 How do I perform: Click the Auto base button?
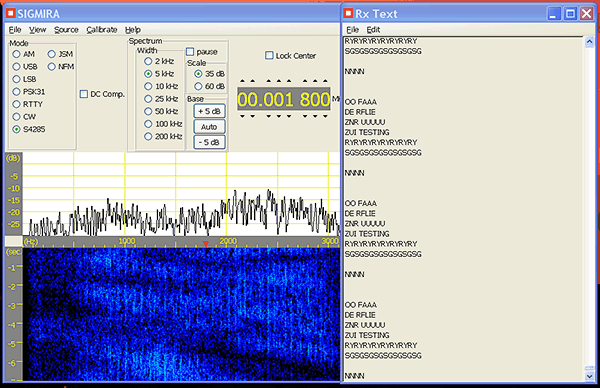pyautogui.click(x=209, y=127)
